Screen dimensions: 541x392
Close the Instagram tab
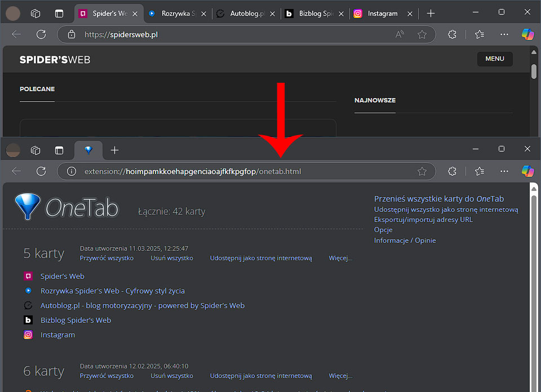(x=410, y=14)
